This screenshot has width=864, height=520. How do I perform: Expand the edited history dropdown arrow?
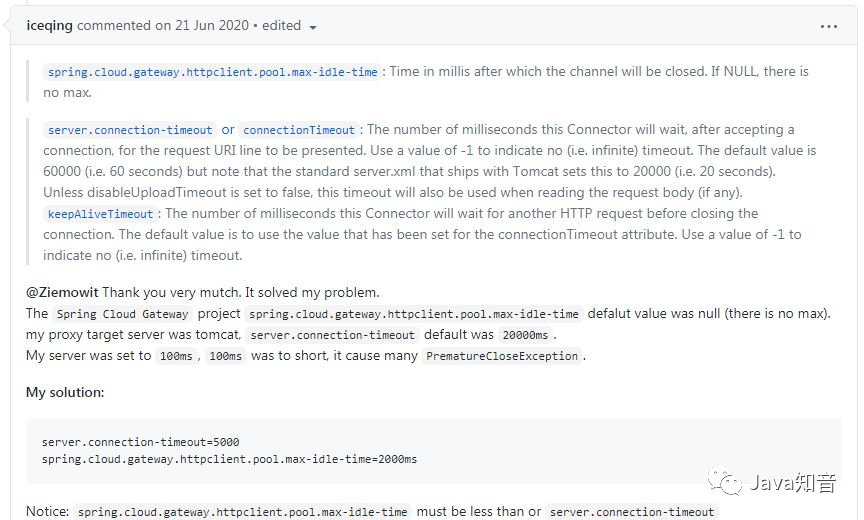tap(313, 28)
